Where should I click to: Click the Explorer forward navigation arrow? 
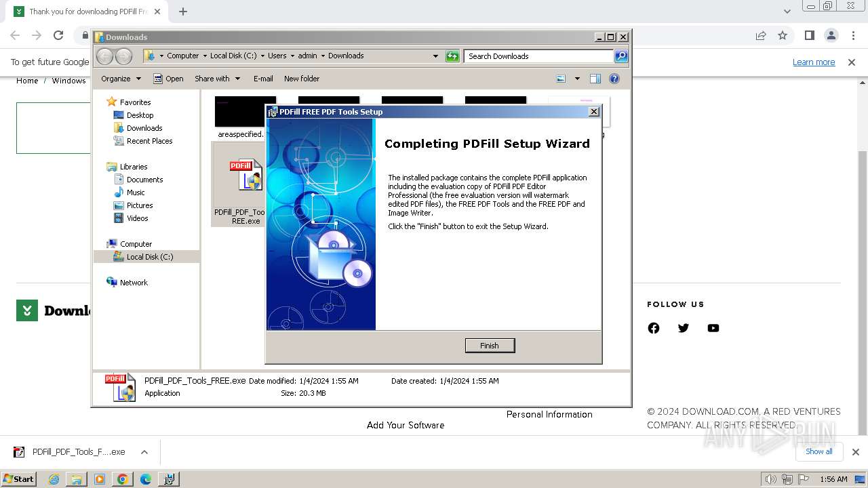(123, 56)
